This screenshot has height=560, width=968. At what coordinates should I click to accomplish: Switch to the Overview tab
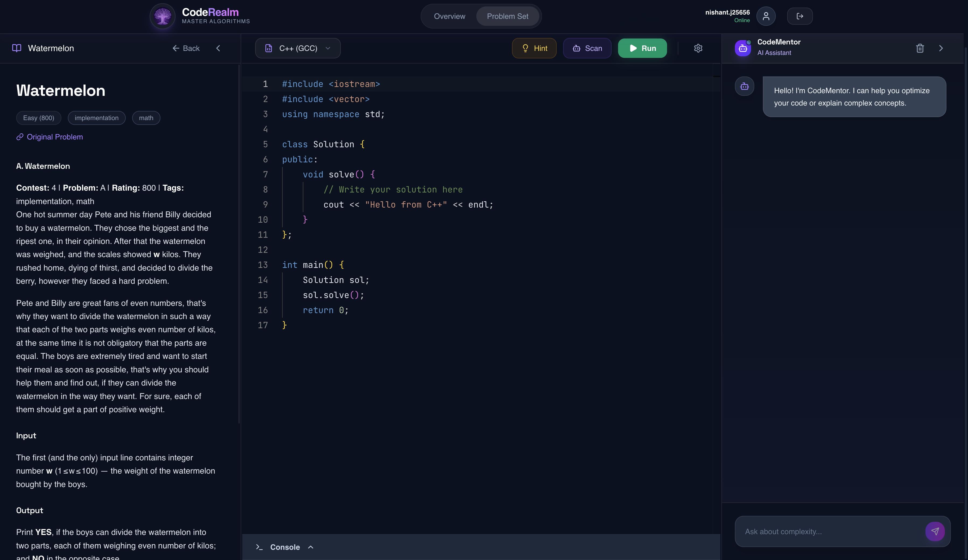click(x=450, y=16)
